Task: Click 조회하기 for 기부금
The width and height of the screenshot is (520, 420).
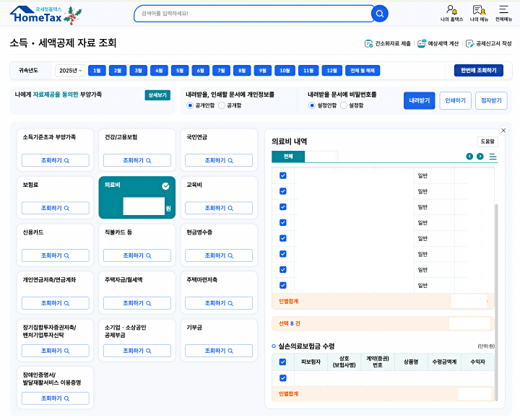Action: 219,351
